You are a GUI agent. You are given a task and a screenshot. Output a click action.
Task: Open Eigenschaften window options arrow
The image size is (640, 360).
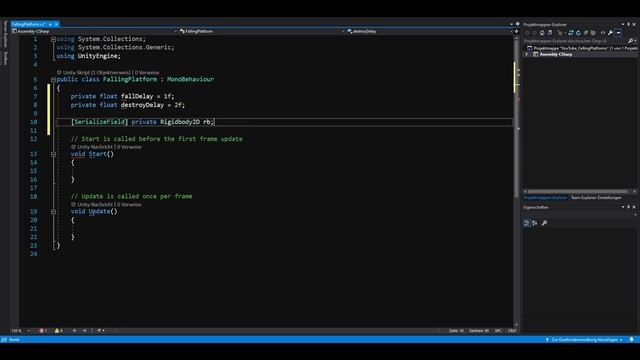tap(623, 207)
